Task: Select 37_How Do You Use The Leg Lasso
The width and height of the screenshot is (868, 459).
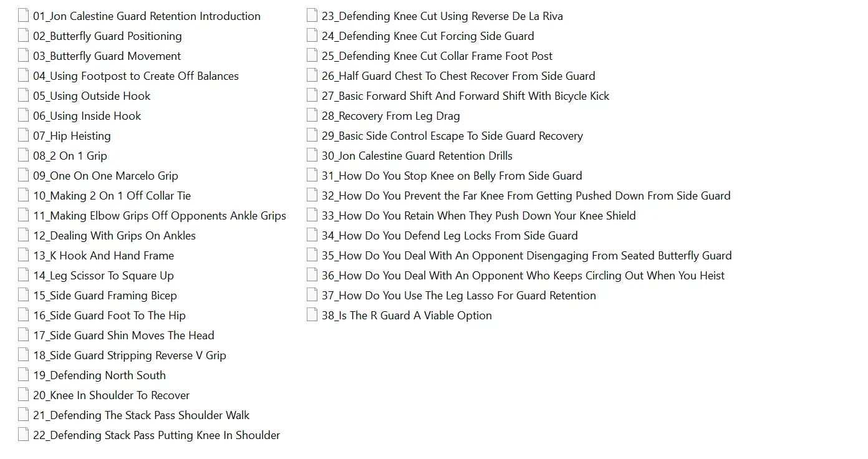Action: pos(458,296)
